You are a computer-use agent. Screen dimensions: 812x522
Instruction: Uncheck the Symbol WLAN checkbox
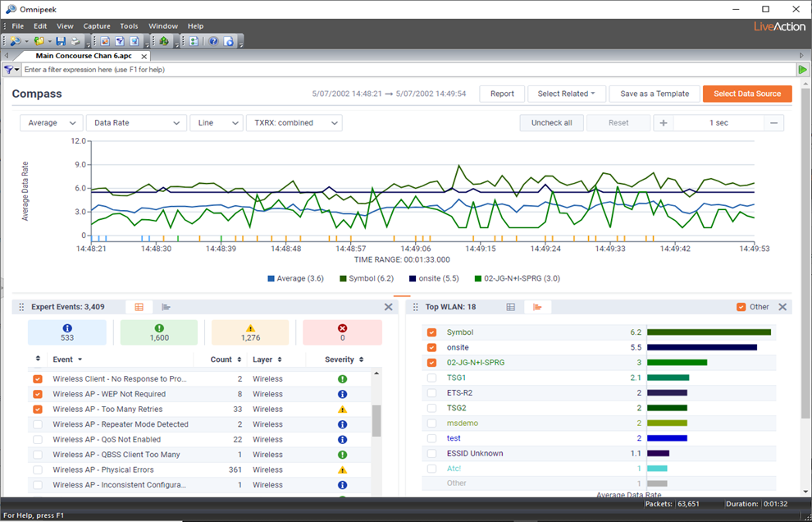431,332
